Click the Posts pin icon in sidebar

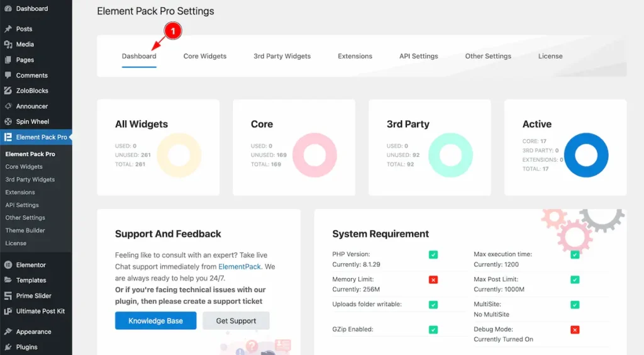click(8, 29)
